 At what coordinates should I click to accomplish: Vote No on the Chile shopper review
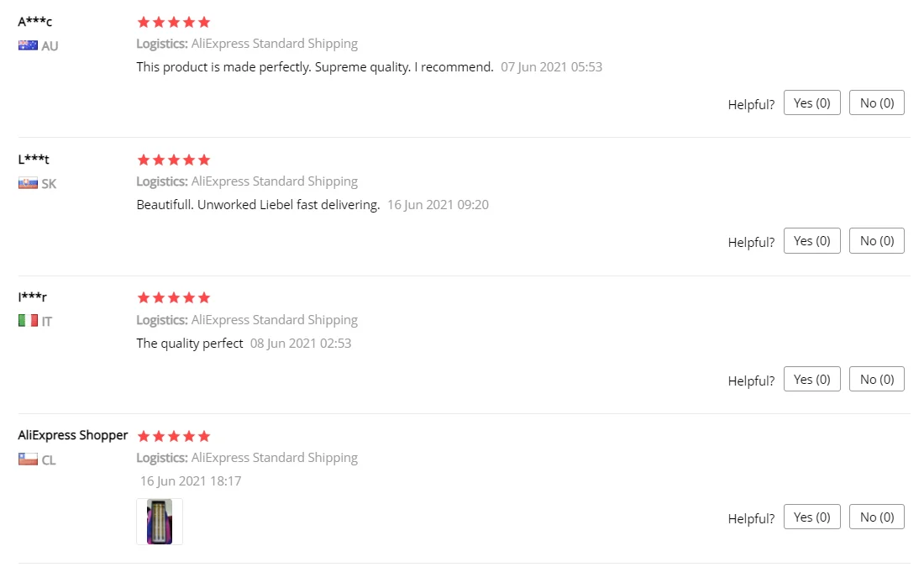876,517
